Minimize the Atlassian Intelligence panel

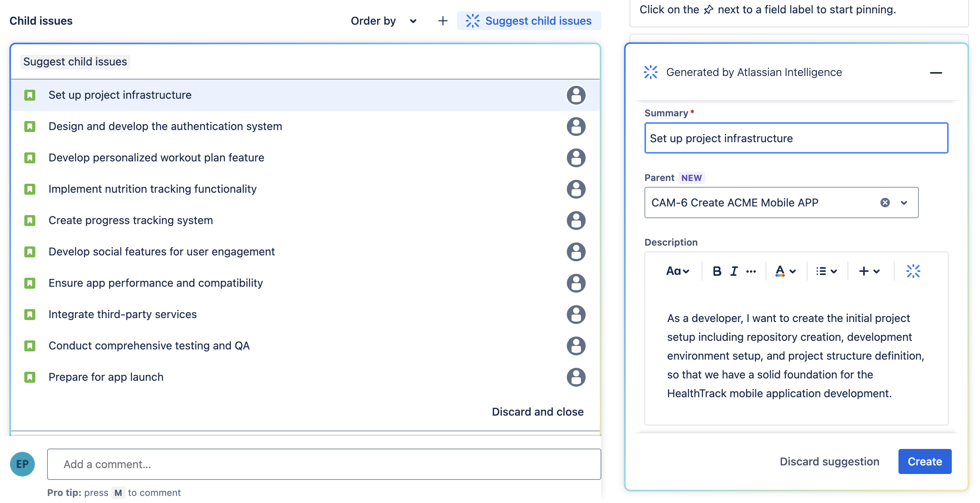[936, 72]
